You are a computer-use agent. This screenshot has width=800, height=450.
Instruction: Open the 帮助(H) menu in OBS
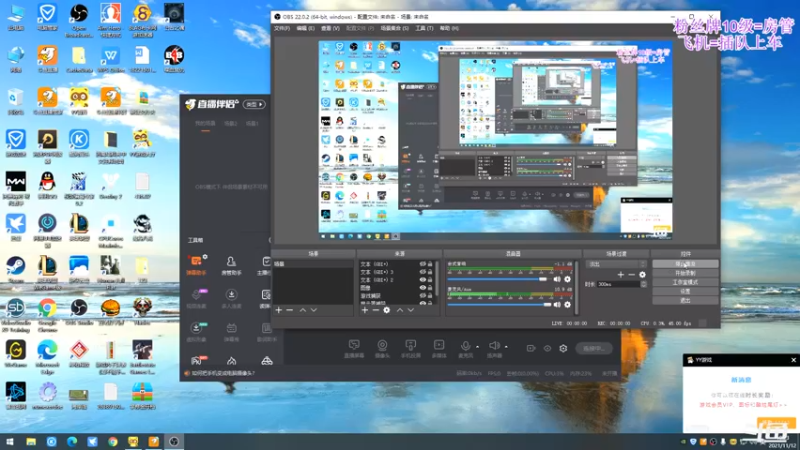(449, 29)
